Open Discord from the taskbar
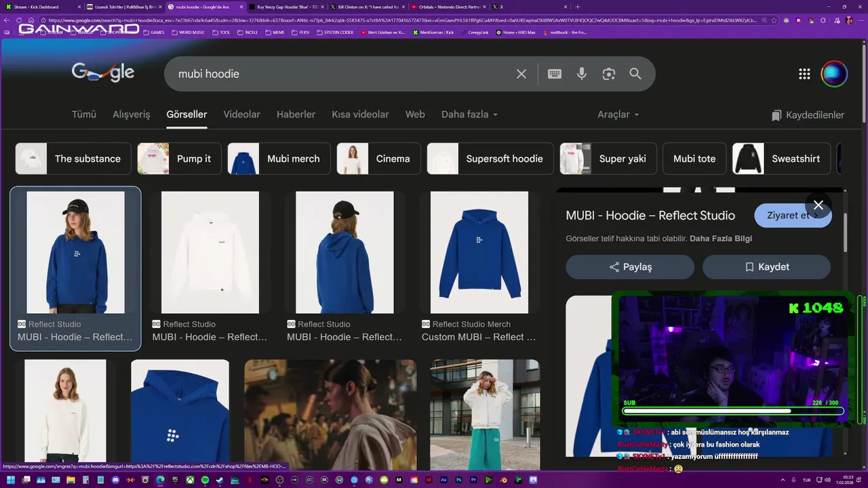This screenshot has height=488, width=868. pos(115,480)
